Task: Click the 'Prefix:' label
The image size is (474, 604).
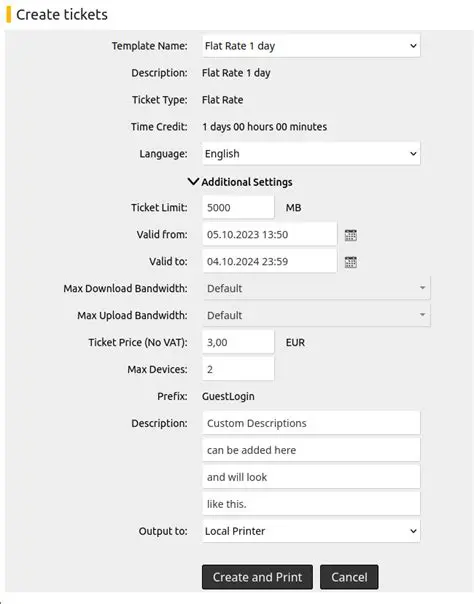Action: (173, 396)
